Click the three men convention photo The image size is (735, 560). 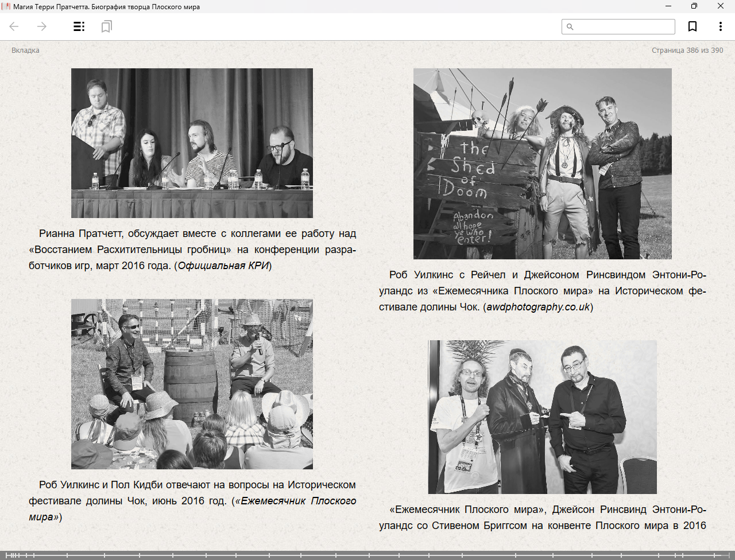[x=542, y=417]
